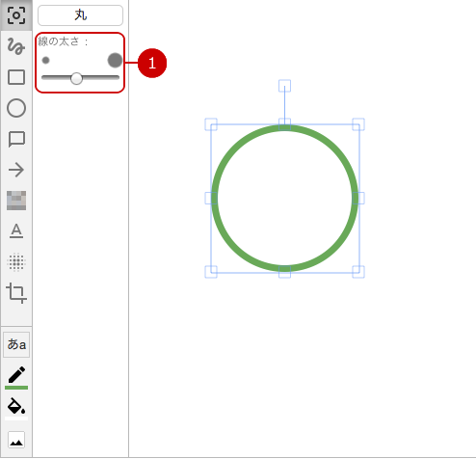Screen dimensions: 476x459
Task: Click the insert image icon
Action: point(16,440)
